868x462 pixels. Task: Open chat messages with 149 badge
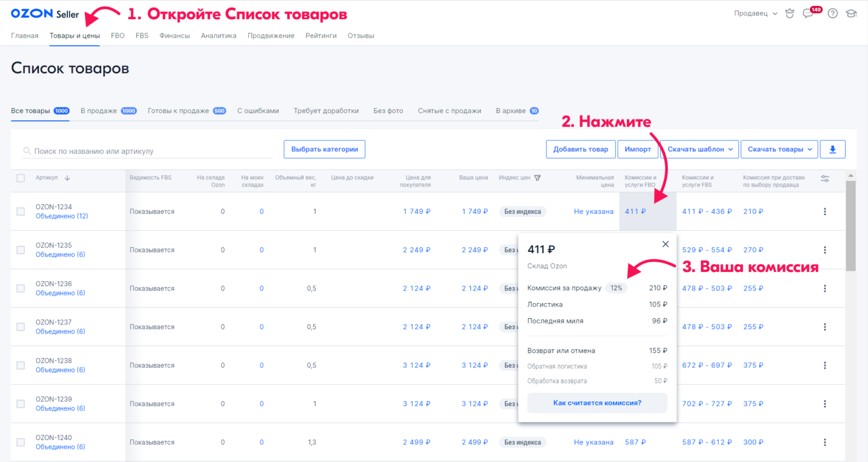809,13
